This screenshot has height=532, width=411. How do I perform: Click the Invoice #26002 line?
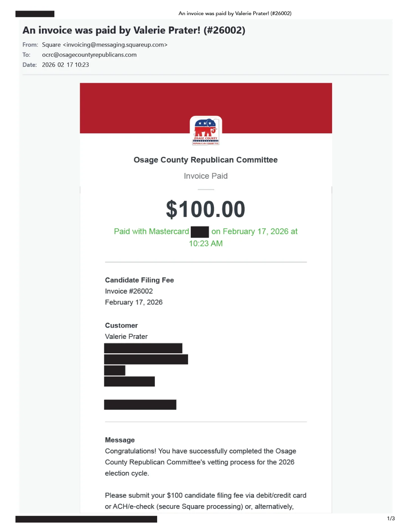(x=129, y=291)
